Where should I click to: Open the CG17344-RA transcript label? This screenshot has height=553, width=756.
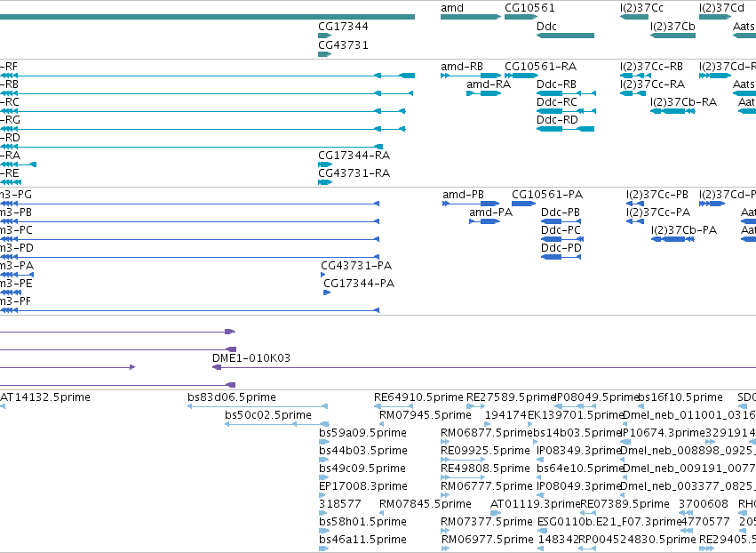[354, 156]
